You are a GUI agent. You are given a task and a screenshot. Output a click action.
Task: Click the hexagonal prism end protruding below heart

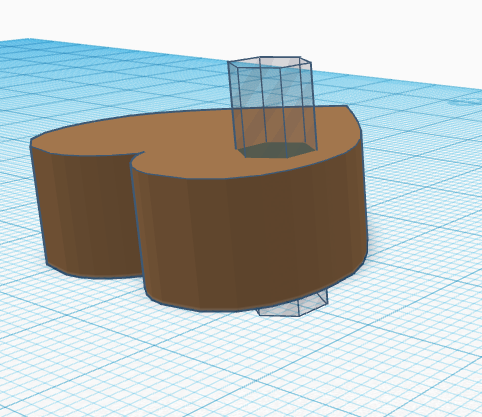coord(293,304)
